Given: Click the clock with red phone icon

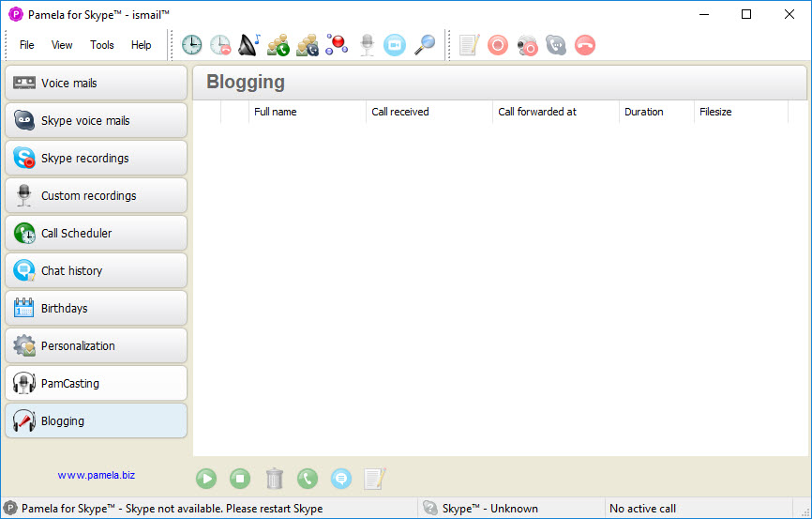Looking at the screenshot, I should point(220,45).
